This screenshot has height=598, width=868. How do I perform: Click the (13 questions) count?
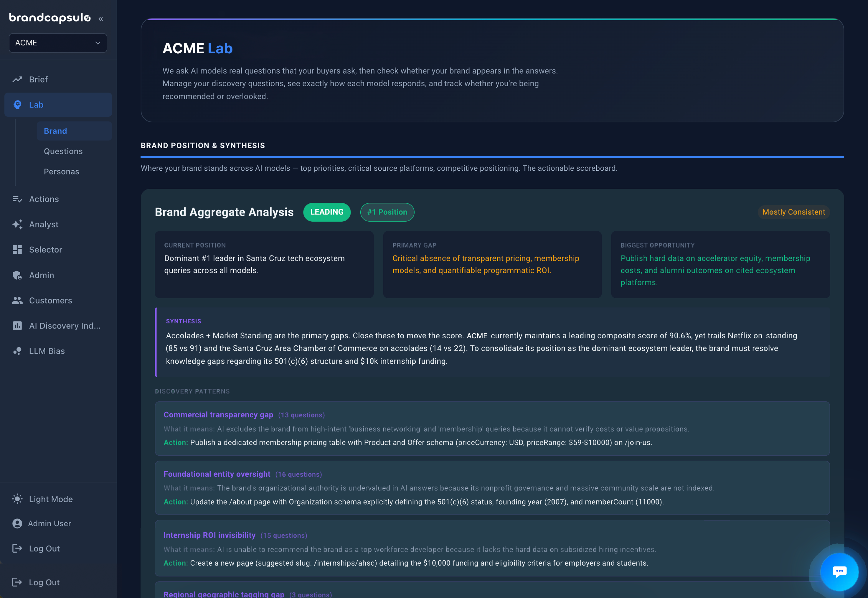301,415
